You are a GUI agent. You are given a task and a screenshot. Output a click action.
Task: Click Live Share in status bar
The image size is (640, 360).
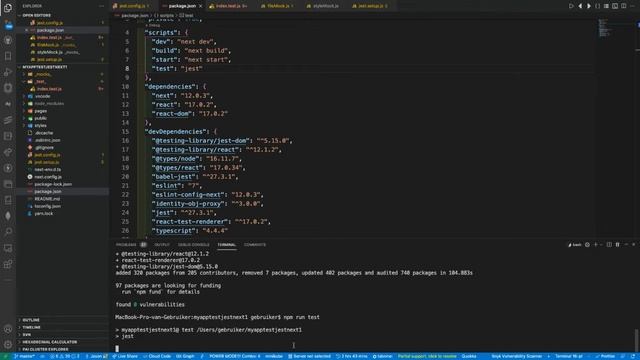(x=125, y=356)
